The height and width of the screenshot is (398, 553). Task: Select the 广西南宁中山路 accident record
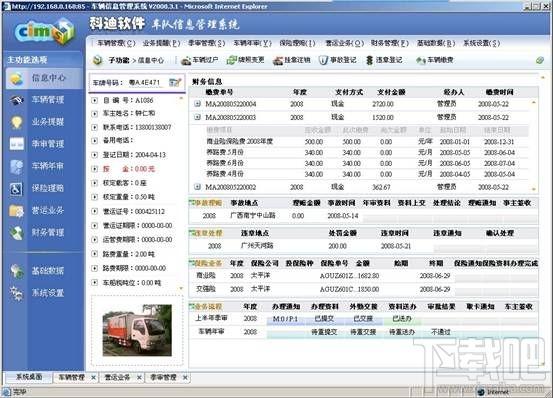pyautogui.click(x=363, y=216)
